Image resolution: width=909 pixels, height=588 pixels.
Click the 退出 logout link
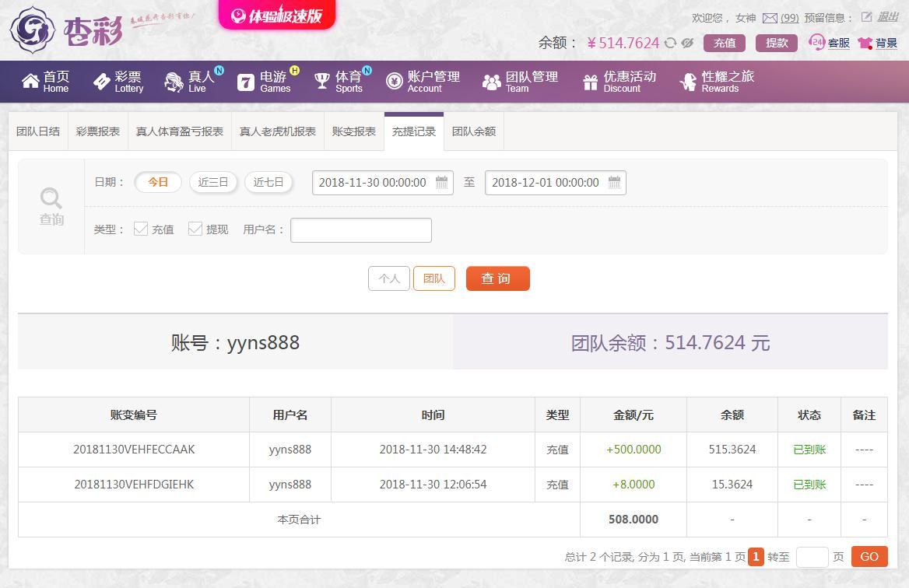pos(887,17)
